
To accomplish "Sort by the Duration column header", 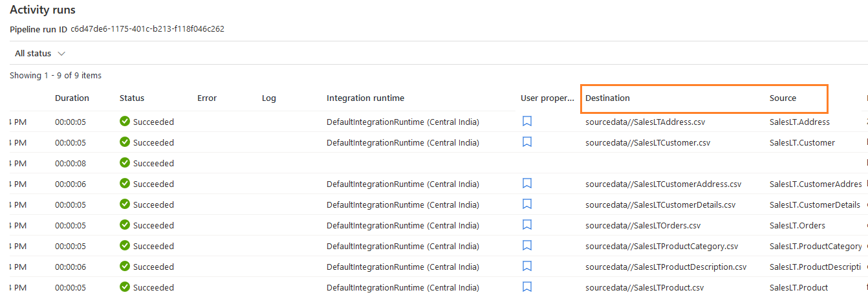I will [72, 98].
